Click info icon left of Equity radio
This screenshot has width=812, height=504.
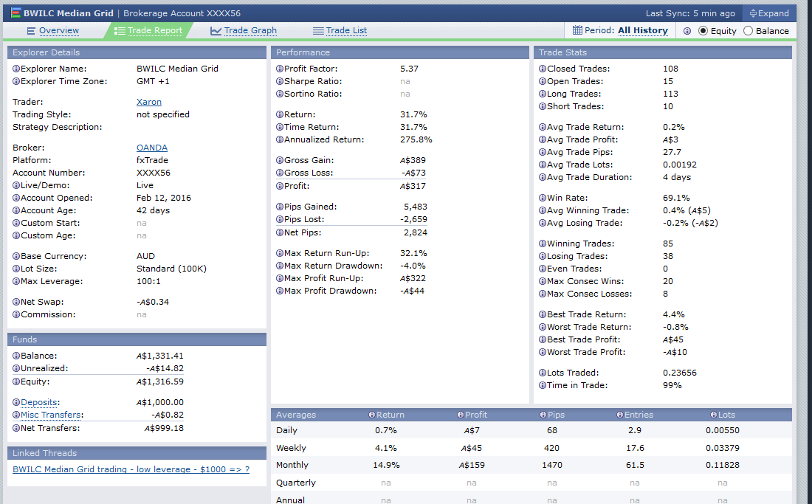coord(687,31)
